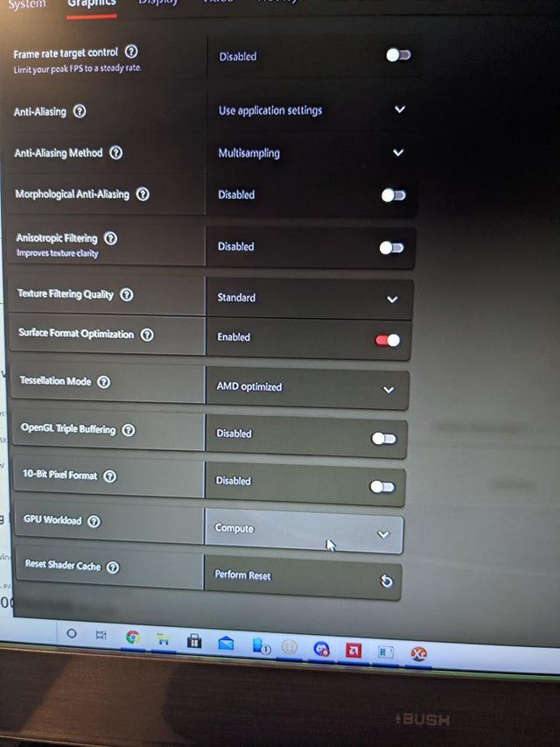This screenshot has width=560, height=747.
Task: Launch Google Chrome from the taskbar
Action: (133, 637)
